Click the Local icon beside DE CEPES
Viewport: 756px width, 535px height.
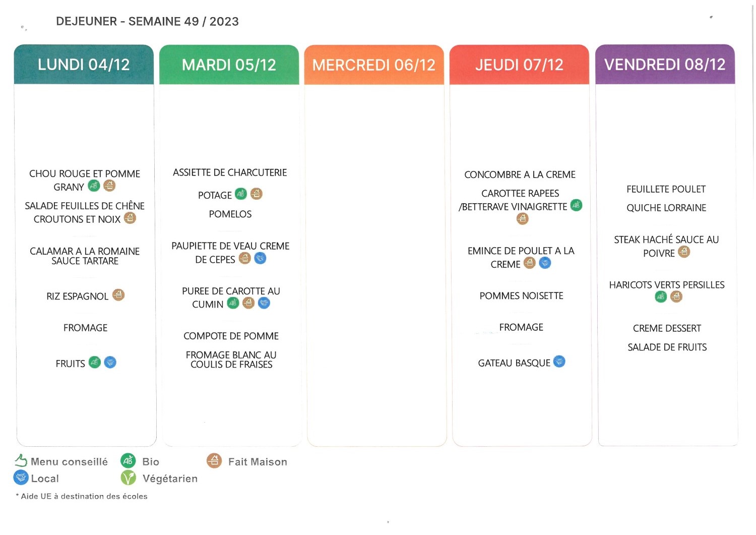[x=260, y=258]
